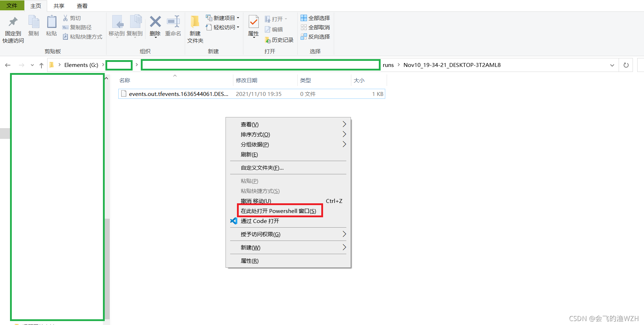Click New Folder (新建文件夹) icon

point(195,22)
